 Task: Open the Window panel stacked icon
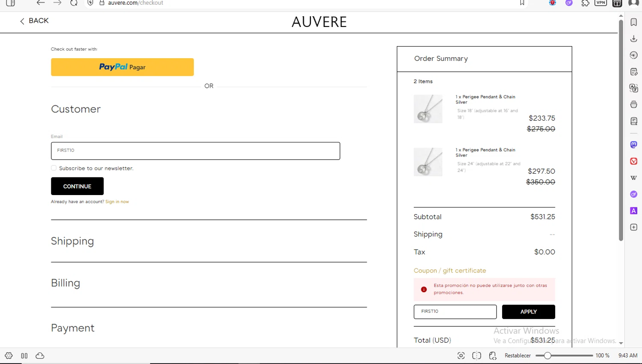coord(634,104)
